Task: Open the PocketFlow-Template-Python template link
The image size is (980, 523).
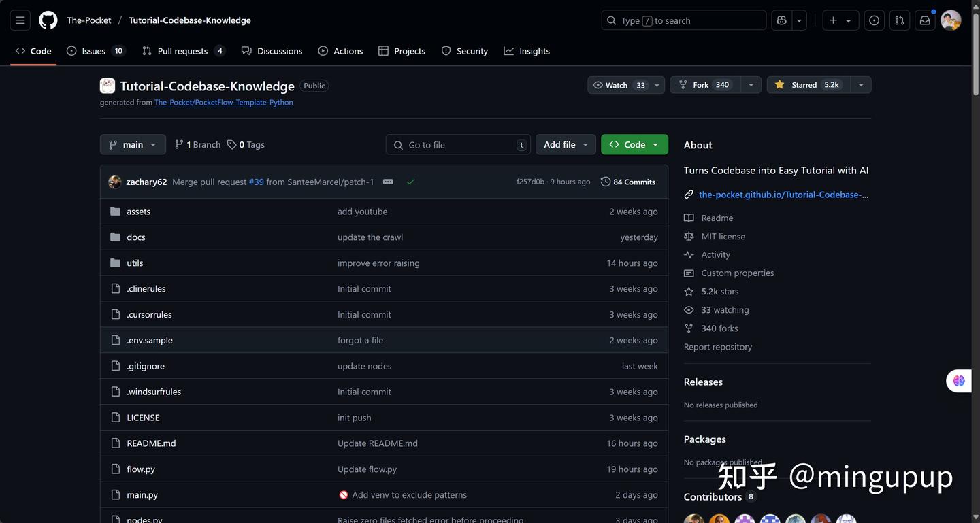Action: pos(223,103)
